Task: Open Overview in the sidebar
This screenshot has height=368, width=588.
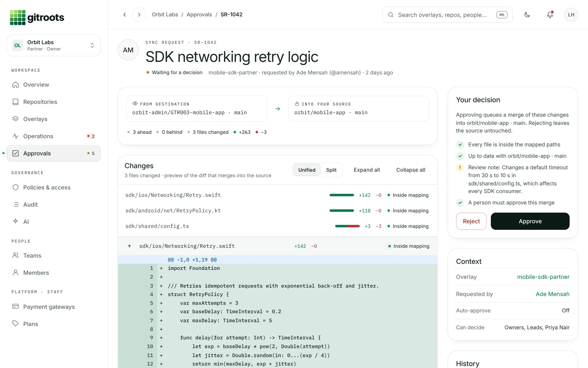Action: [54, 85]
